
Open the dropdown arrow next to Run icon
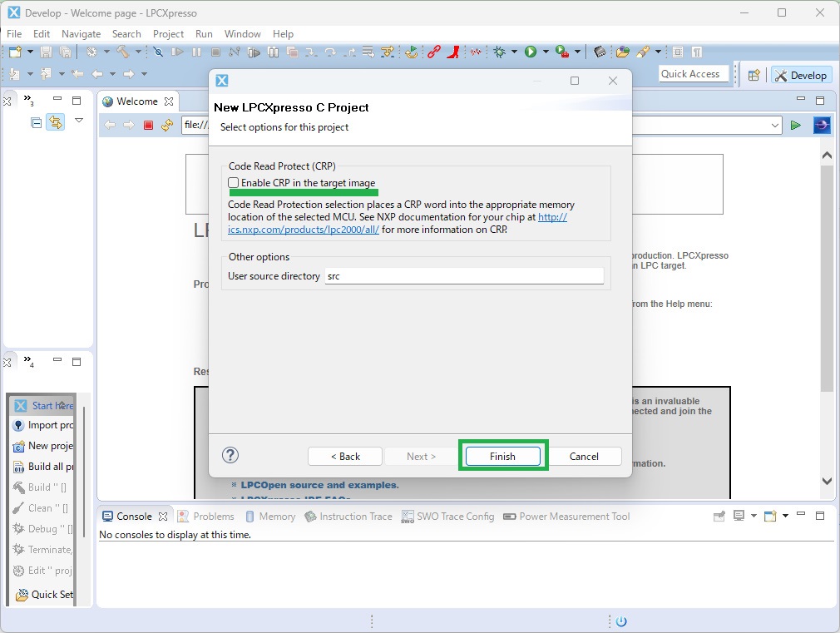coord(546,52)
